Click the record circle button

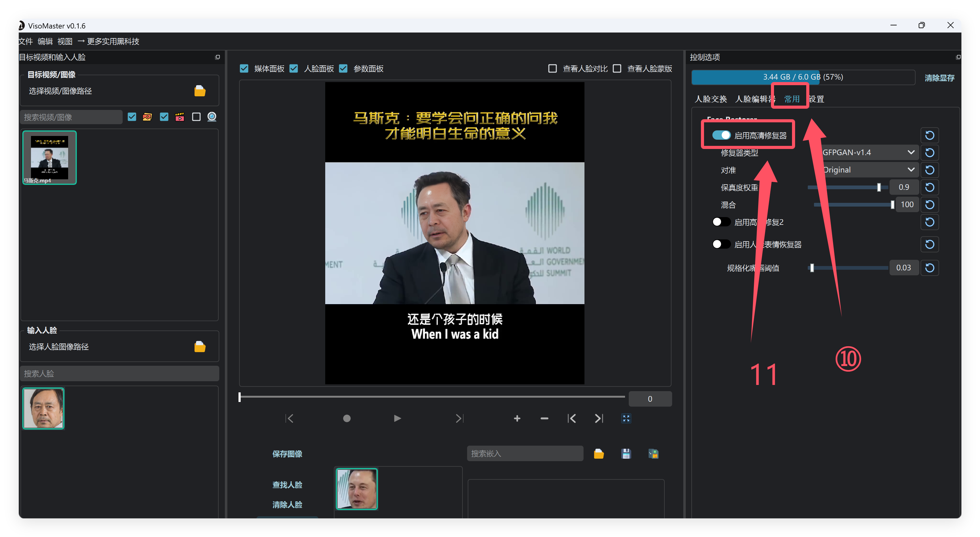pos(347,418)
